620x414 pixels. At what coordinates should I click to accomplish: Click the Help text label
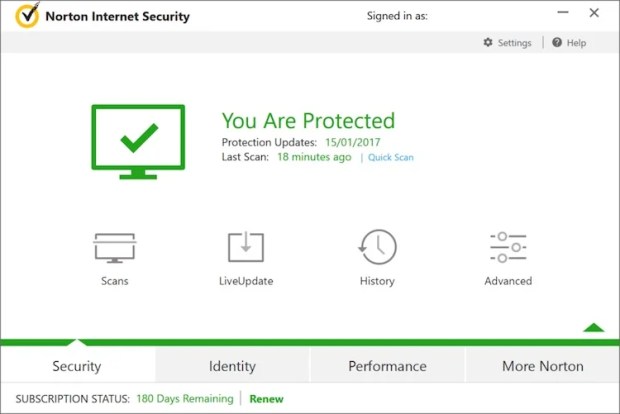576,43
